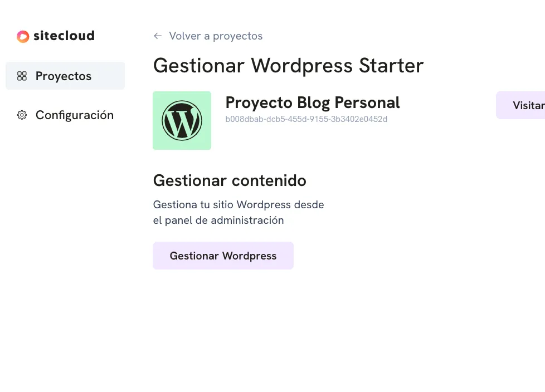Click the text 'Gestiona tu sitio Wordpress desde'
Screen dimensions: 545x392
click(x=239, y=204)
